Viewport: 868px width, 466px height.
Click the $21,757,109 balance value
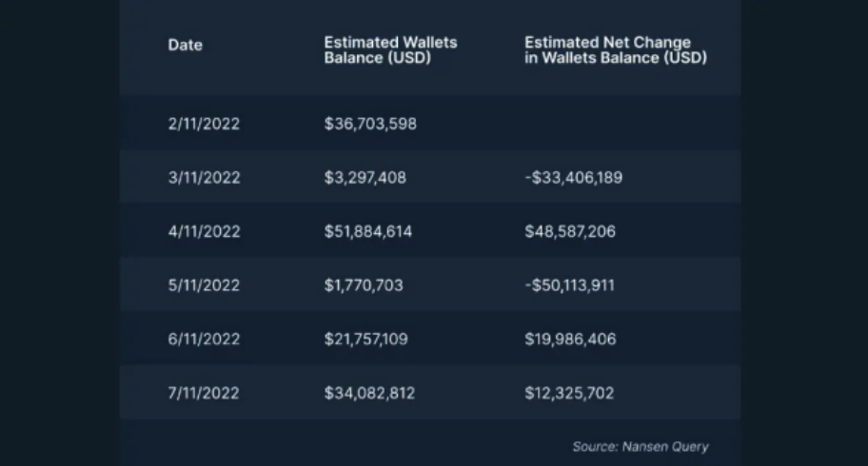pos(365,339)
